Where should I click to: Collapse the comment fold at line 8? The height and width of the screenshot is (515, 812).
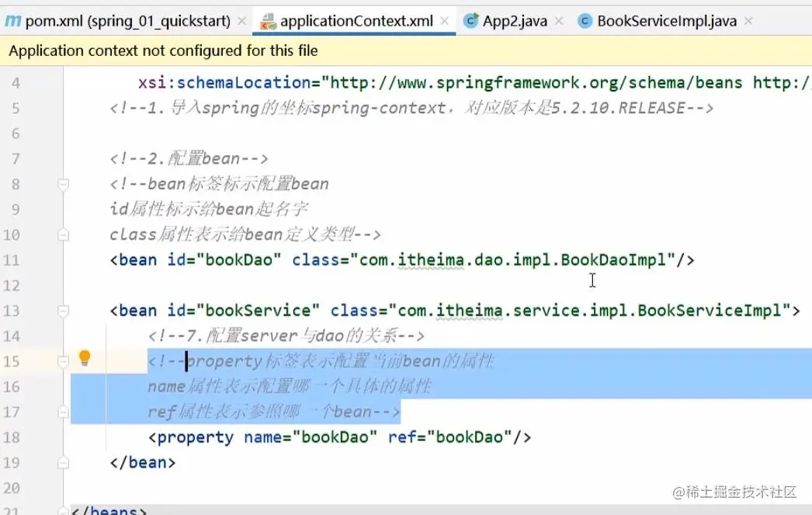[63, 184]
